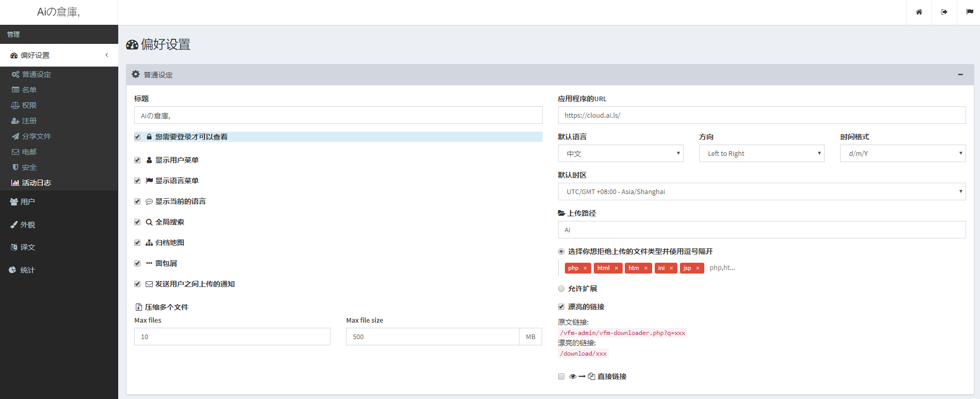Open the 默认时区 dropdown Asia/Shanghai
The height and width of the screenshot is (399, 980).
point(762,191)
